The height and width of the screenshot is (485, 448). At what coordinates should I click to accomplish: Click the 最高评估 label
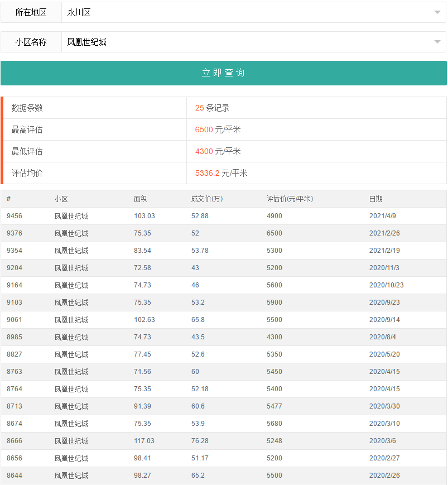tap(27, 129)
